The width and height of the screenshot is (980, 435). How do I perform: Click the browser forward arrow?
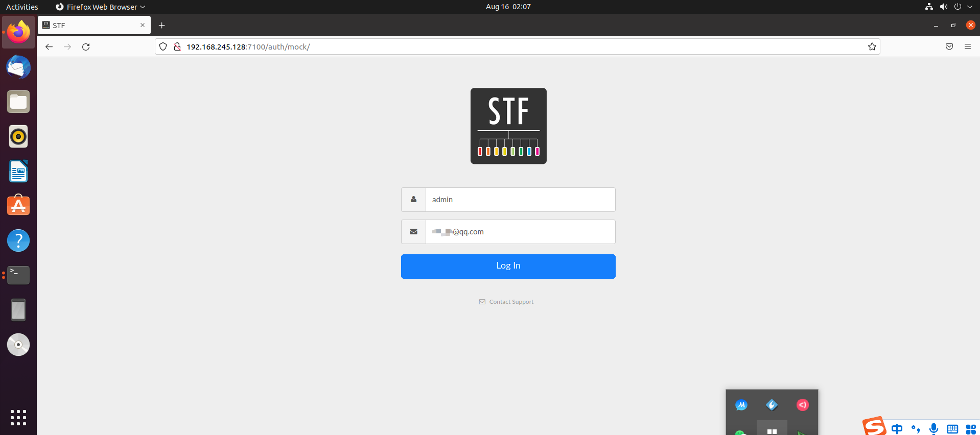tap(67, 47)
